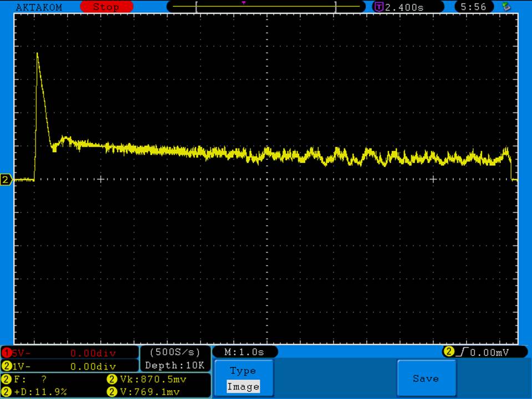Click the 5:56 clock display
532x399 pixels.
(473, 7)
